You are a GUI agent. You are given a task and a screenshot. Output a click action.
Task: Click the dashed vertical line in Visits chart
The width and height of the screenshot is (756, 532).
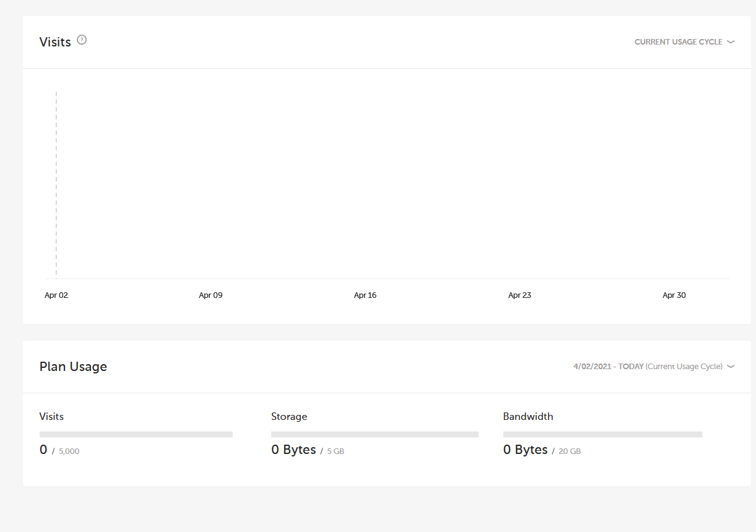coord(56,186)
